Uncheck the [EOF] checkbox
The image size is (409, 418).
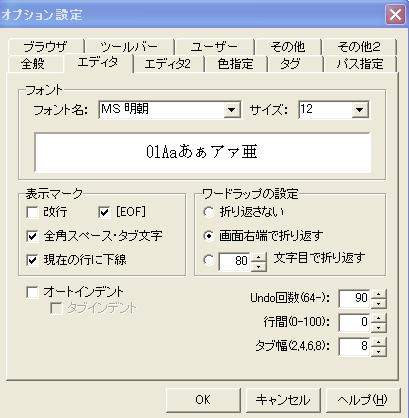coord(104,212)
